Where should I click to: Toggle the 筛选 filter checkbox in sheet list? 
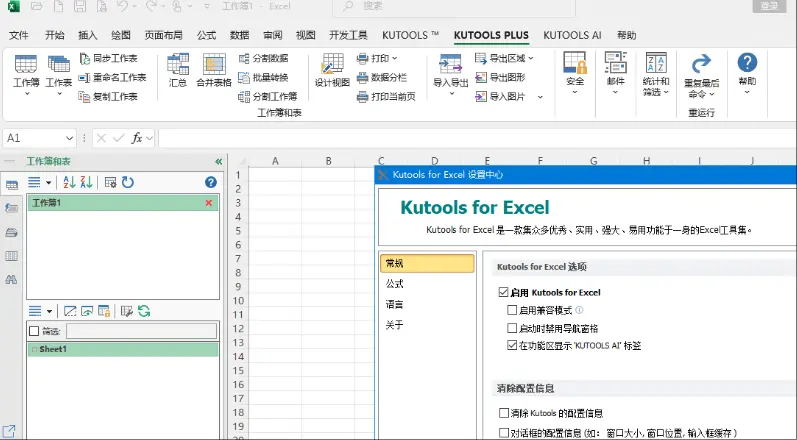pyautogui.click(x=34, y=331)
